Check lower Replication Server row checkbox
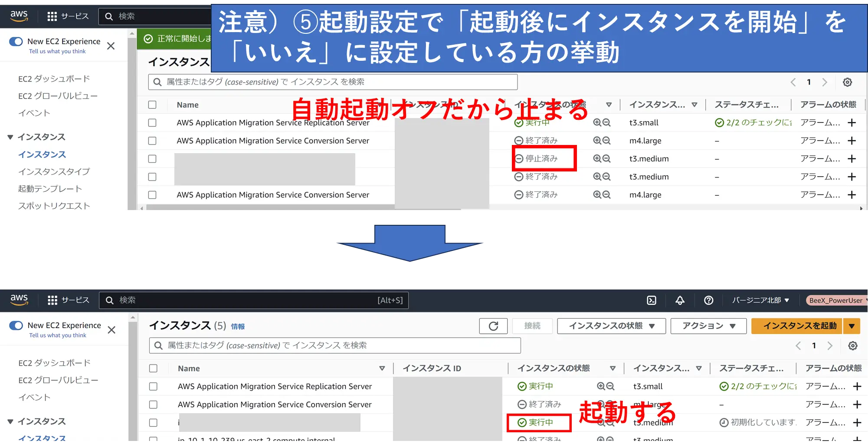The width and height of the screenshot is (868, 444). (x=153, y=386)
